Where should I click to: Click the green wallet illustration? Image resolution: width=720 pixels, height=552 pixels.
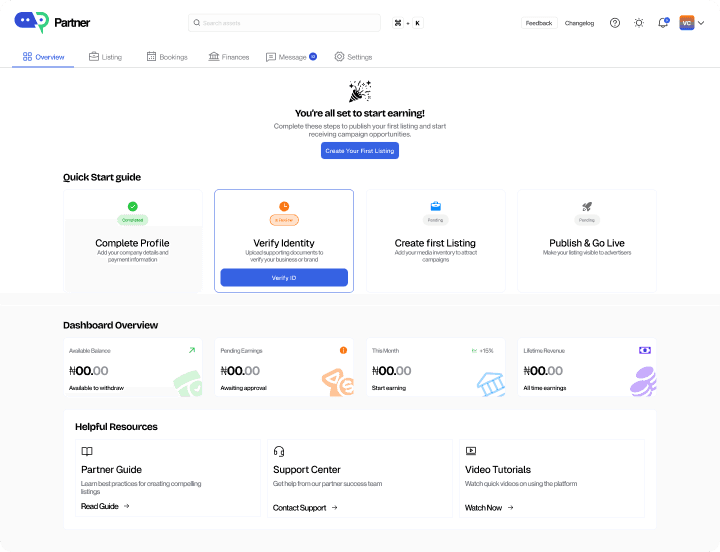pyautogui.click(x=188, y=384)
